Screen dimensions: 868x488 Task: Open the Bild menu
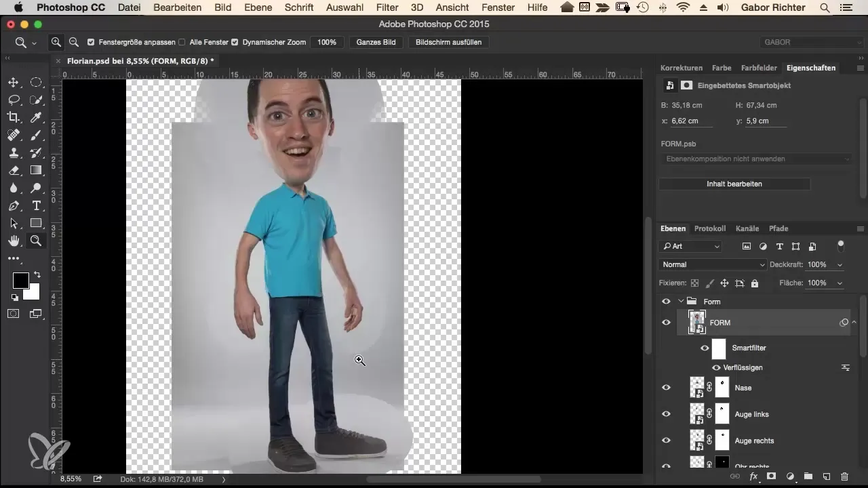222,7
